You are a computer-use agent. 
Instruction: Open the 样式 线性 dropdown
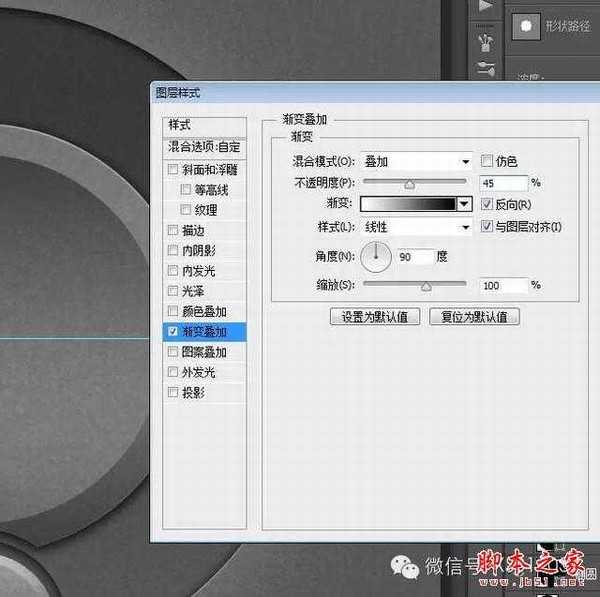click(x=416, y=227)
